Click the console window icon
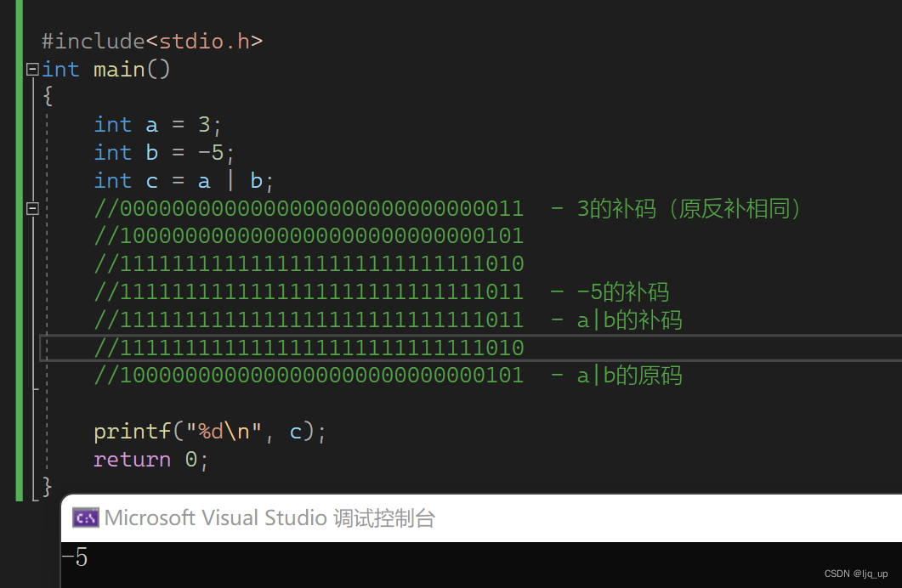902x588 pixels. [x=86, y=517]
